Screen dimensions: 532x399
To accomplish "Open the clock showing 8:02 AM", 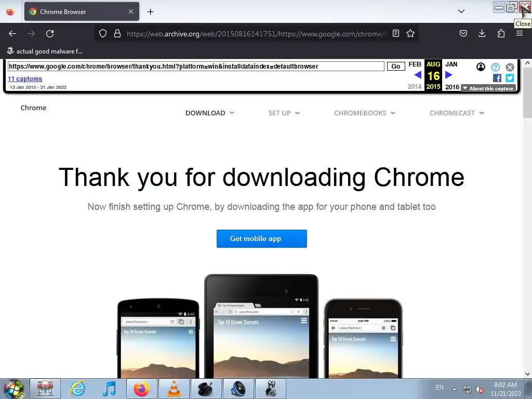I will pos(506,389).
